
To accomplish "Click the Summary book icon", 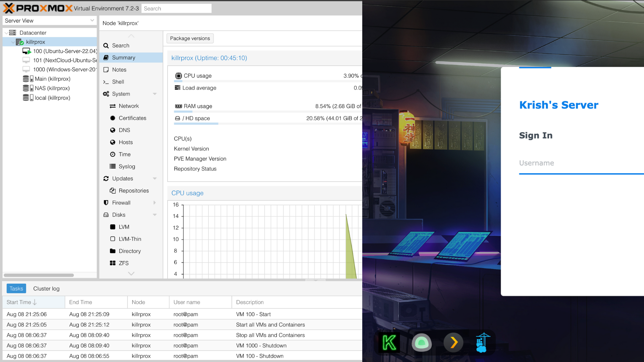I will click(x=106, y=58).
